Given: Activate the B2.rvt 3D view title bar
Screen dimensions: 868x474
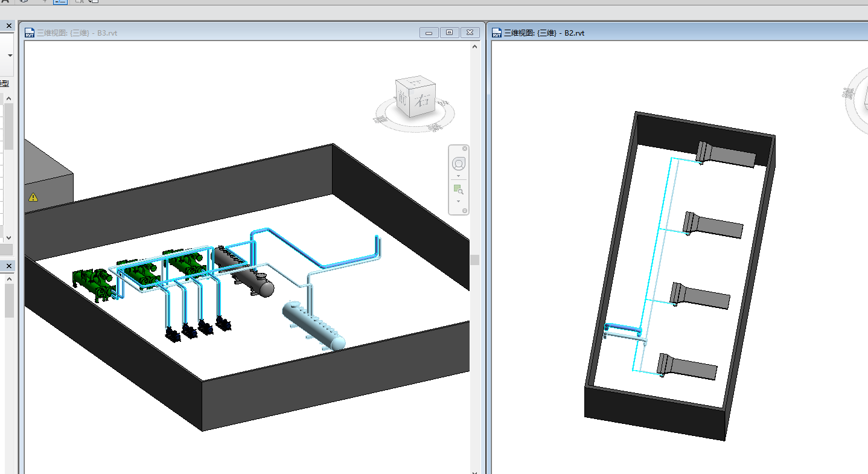Looking at the screenshot, I should [x=664, y=33].
